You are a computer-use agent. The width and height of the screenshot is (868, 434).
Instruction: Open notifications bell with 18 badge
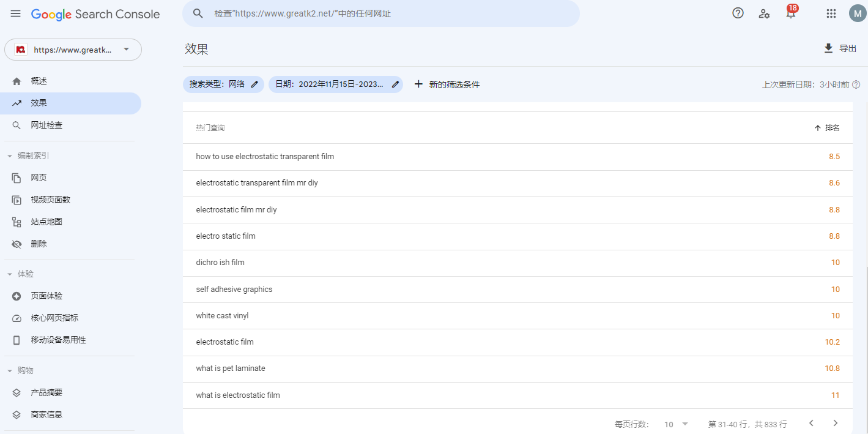791,13
